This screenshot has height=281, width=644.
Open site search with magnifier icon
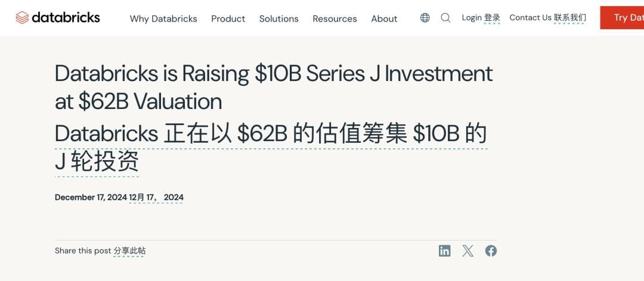445,18
